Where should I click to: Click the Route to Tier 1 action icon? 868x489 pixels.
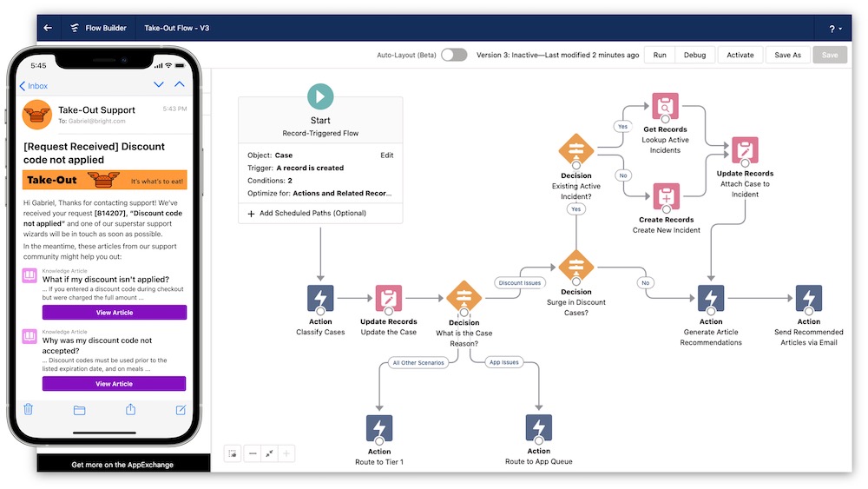pyautogui.click(x=379, y=427)
